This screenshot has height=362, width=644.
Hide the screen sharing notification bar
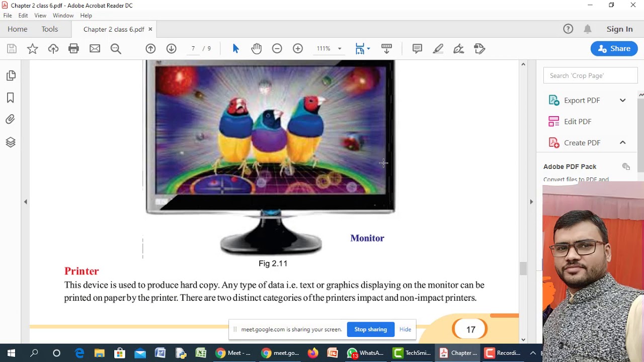[405, 329]
